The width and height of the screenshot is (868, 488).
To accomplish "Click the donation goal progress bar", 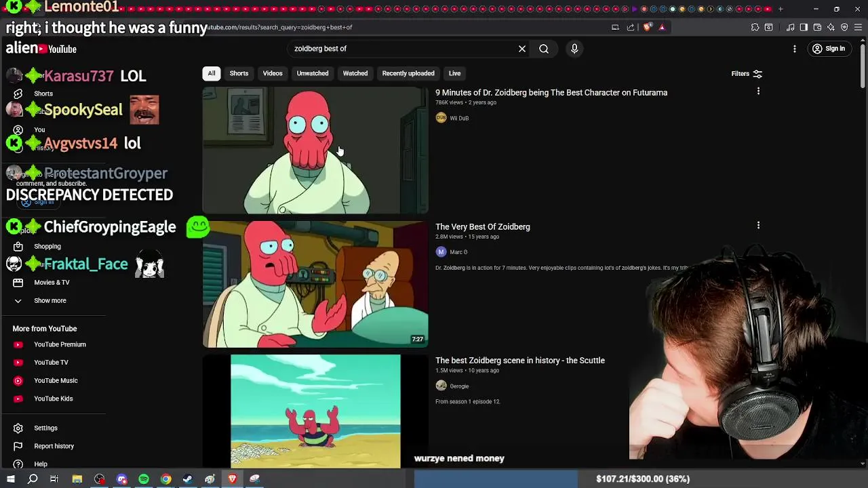I will pos(641,479).
